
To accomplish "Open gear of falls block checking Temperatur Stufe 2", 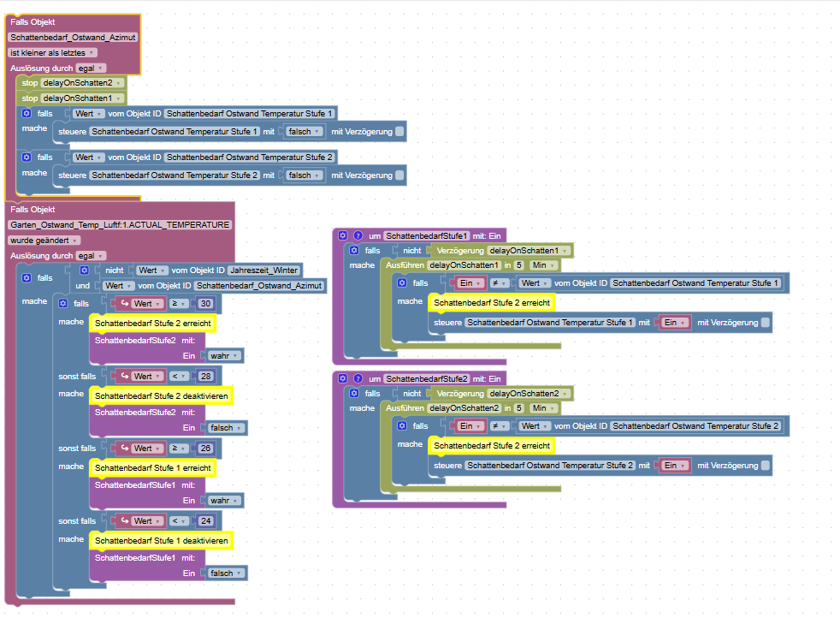I will 27,157.
